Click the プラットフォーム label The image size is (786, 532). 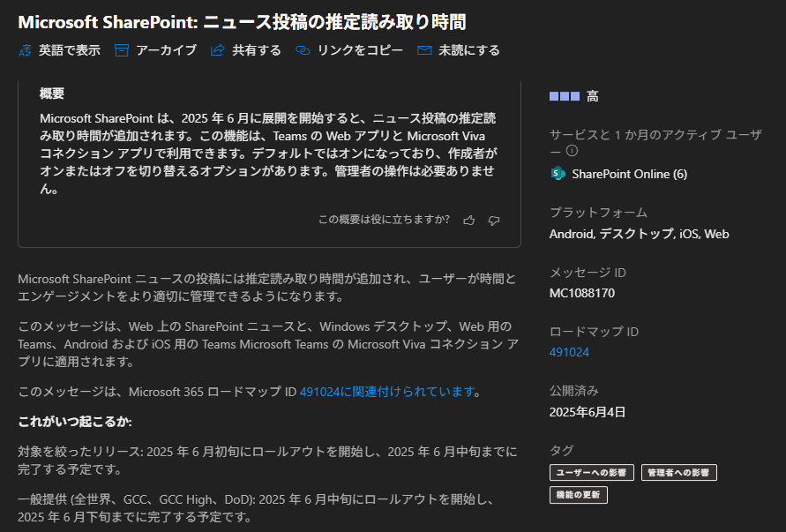click(598, 213)
